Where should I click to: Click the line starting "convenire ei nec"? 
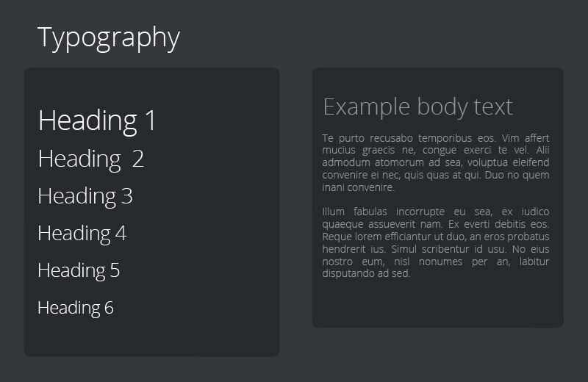(435, 175)
